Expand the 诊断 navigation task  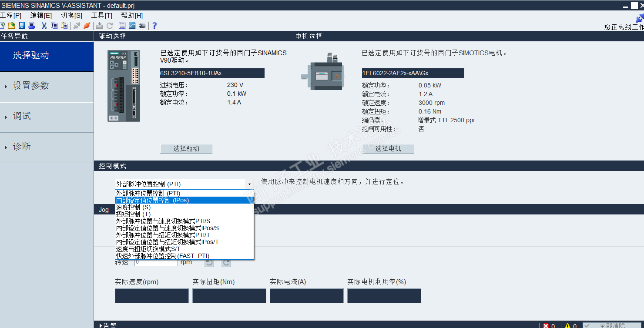point(47,147)
